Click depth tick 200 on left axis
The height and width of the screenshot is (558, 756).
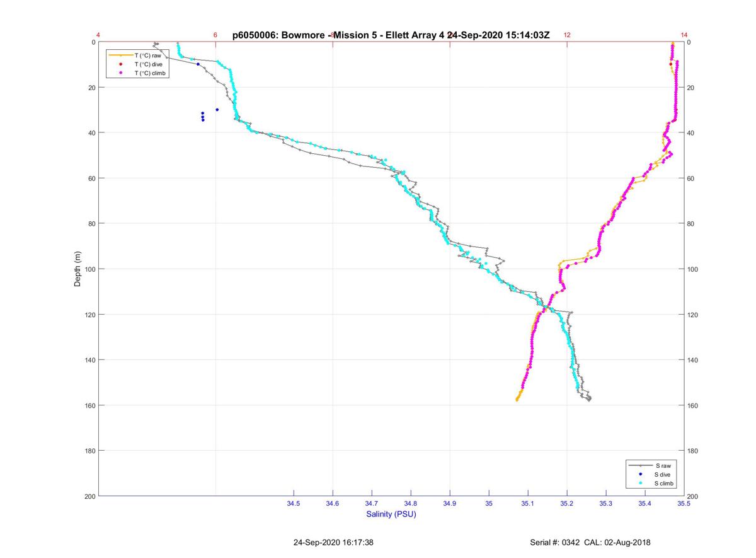pos(89,496)
